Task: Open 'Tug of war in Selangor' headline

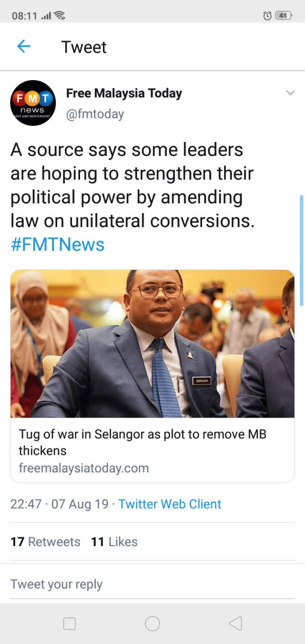Action: tap(142, 442)
